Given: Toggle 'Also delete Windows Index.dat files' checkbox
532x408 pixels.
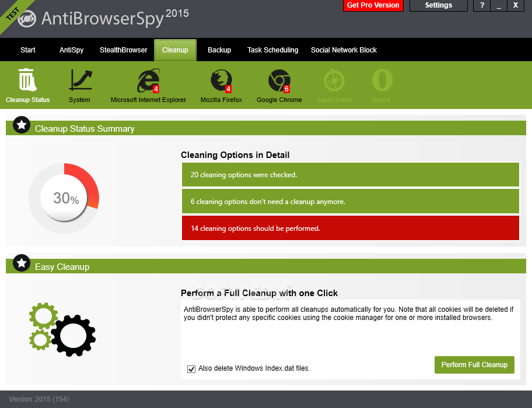Looking at the screenshot, I should pos(191,369).
